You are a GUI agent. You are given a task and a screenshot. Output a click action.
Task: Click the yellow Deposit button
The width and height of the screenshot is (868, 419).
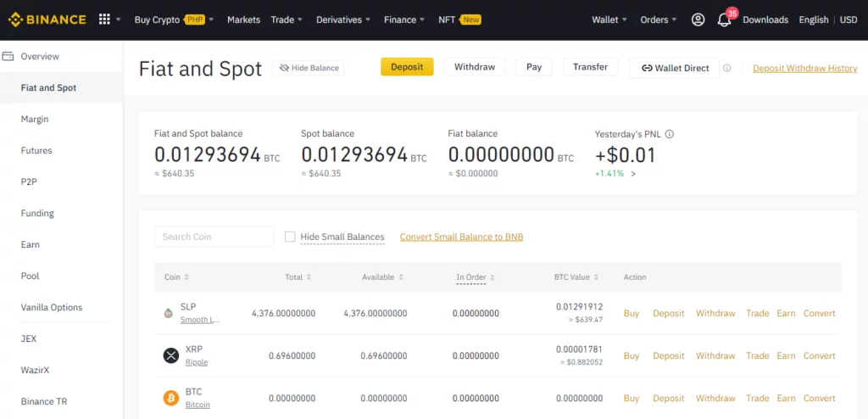(407, 67)
